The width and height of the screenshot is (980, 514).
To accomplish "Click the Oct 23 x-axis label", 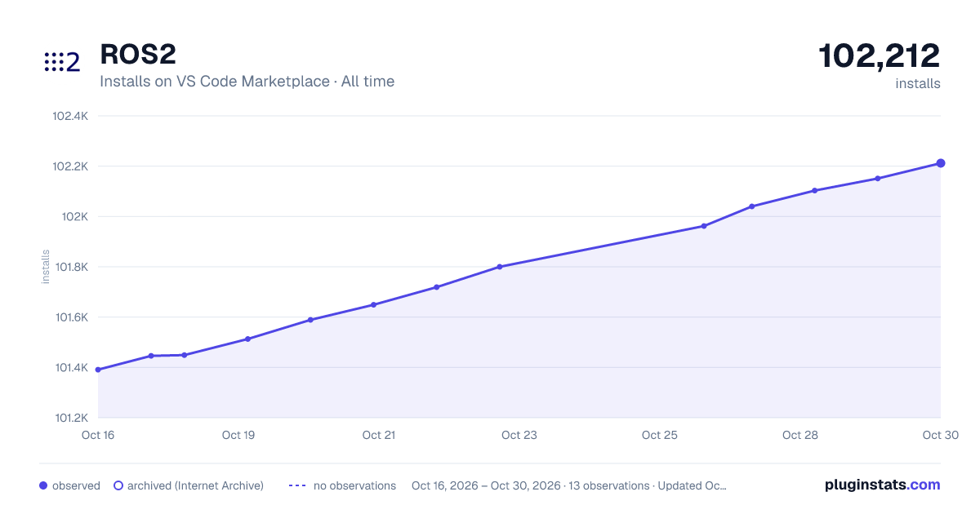I will 519,435.
